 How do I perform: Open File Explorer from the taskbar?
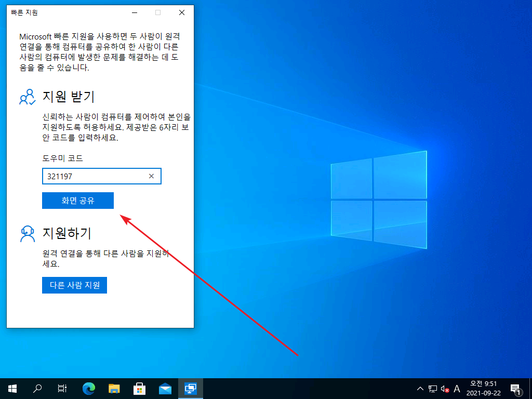[114, 389]
